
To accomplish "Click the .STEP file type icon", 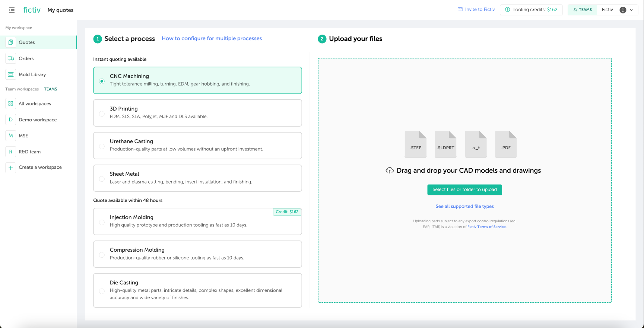I will [x=415, y=144].
